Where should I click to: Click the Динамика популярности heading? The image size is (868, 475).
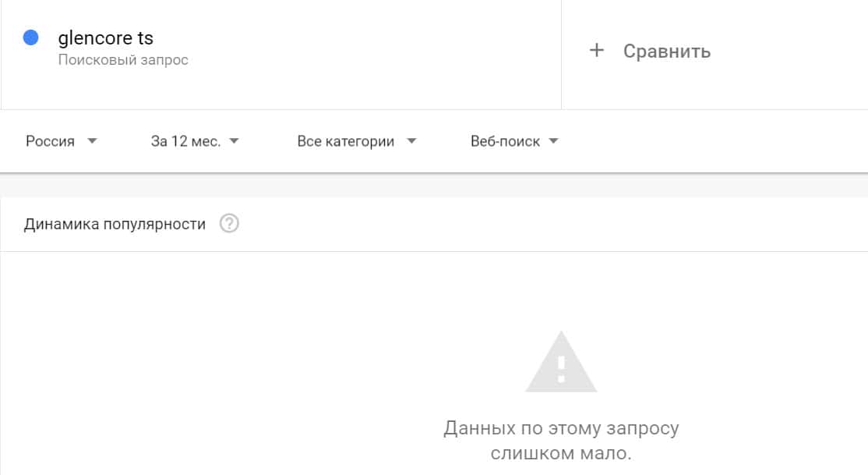tap(115, 224)
